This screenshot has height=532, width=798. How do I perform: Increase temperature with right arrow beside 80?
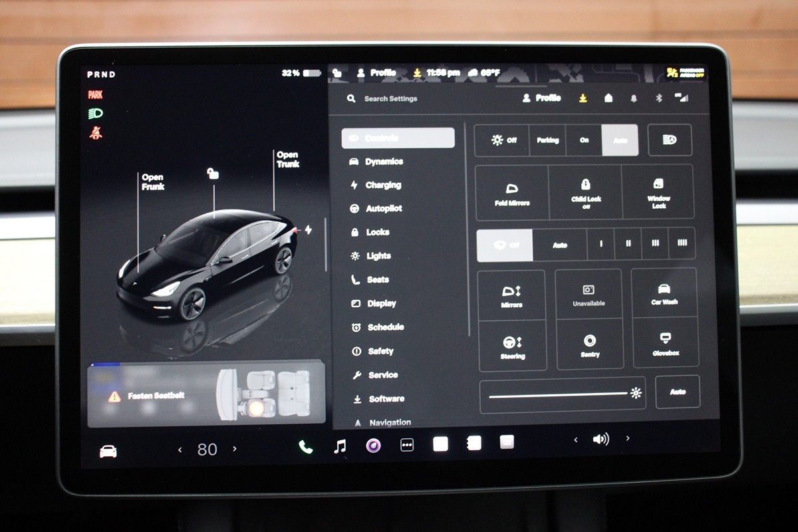pos(234,450)
